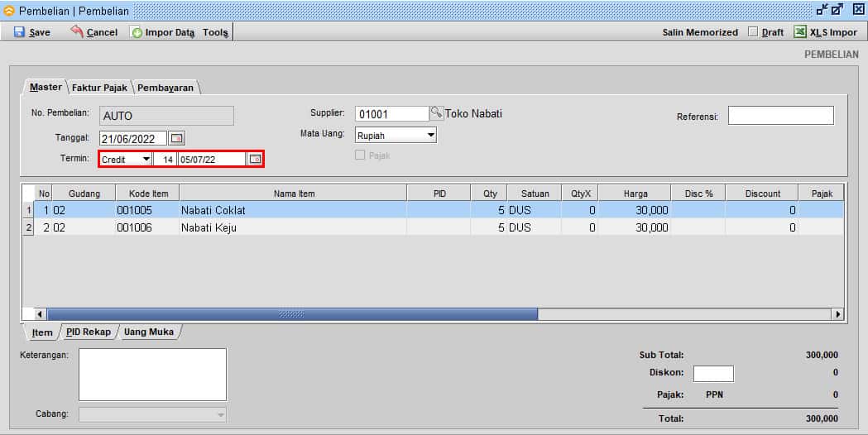Click the Kode Item column header
This screenshot has width=868, height=435.
click(x=148, y=194)
